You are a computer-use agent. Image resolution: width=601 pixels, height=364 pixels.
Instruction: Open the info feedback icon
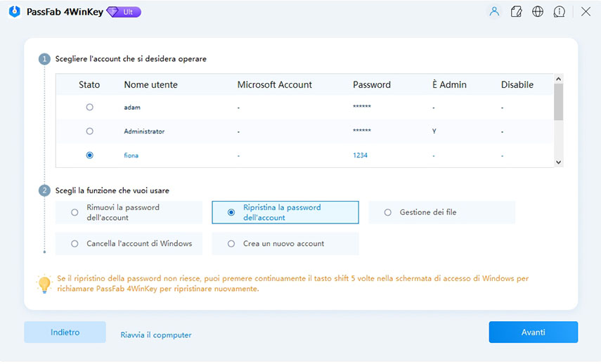[560, 12]
